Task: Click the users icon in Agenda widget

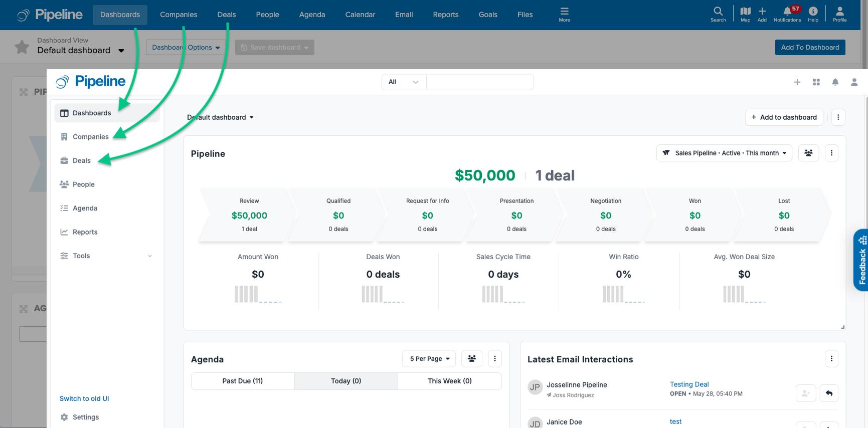Action: (x=472, y=358)
